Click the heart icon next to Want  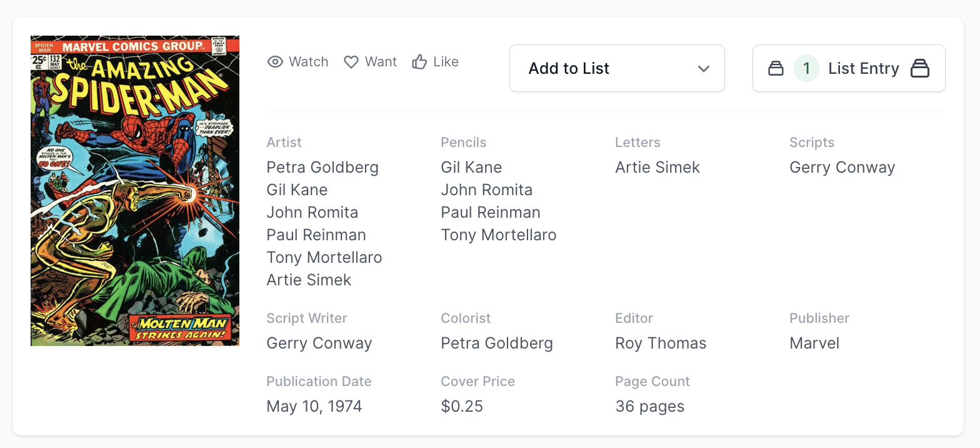tap(351, 62)
